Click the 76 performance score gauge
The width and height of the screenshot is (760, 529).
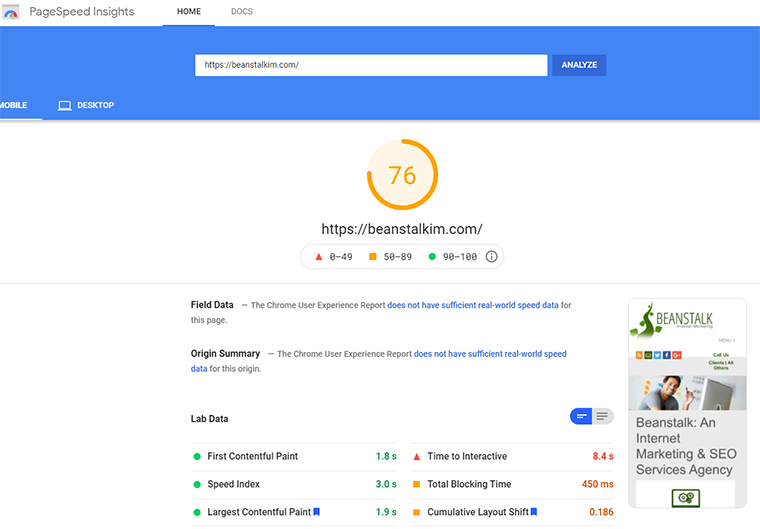[402, 175]
